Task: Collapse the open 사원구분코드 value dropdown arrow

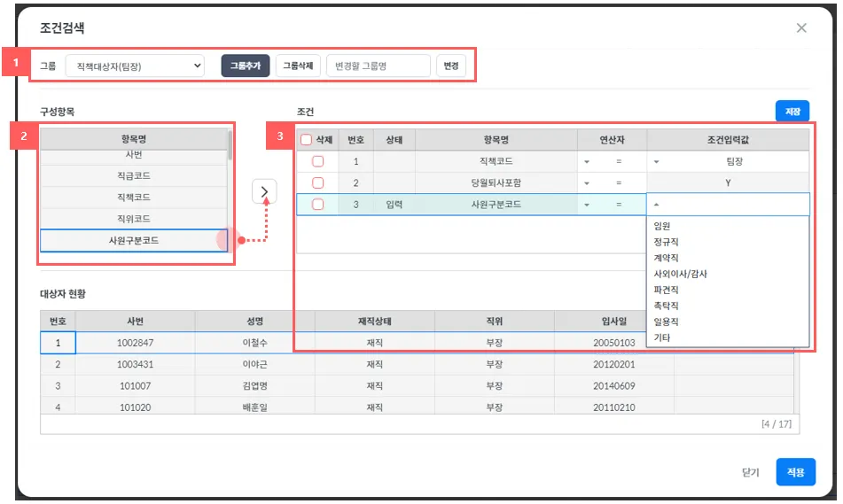Action: coord(656,205)
